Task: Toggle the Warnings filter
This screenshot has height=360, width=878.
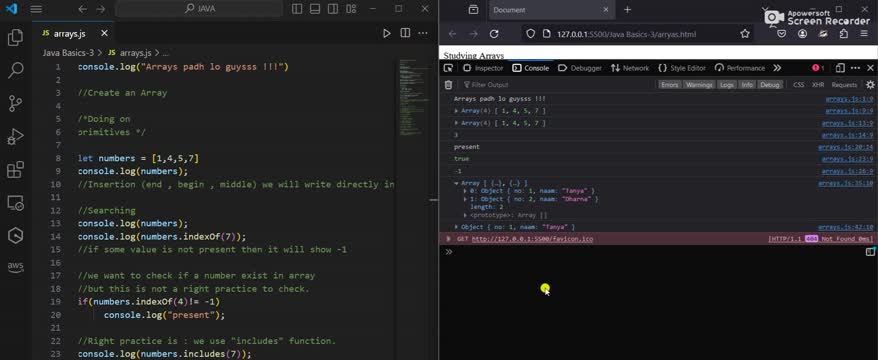Action: [699, 85]
